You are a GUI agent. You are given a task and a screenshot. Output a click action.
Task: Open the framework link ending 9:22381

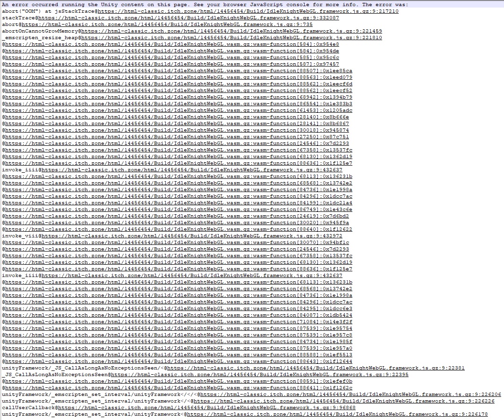pyautogui.click(x=316, y=368)
